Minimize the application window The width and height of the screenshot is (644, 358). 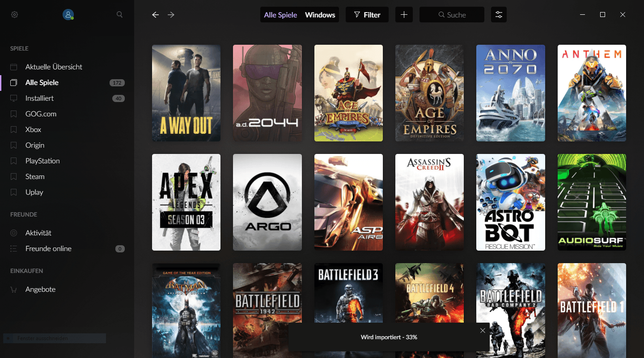(582, 15)
